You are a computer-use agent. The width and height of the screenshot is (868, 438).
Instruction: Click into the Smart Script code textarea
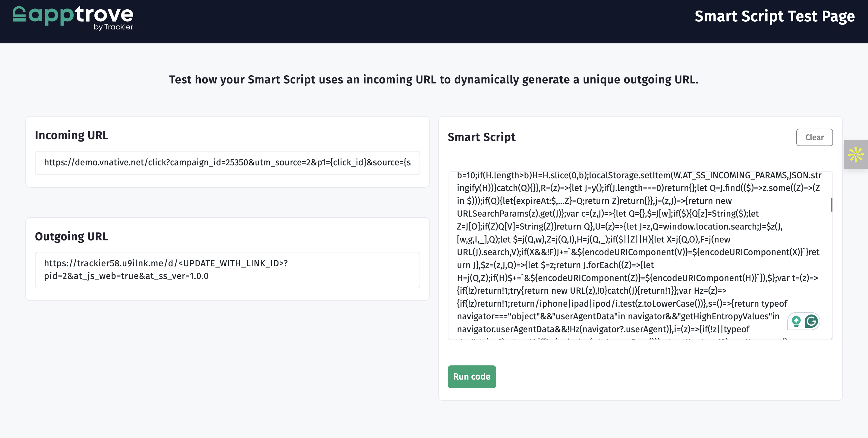640,255
